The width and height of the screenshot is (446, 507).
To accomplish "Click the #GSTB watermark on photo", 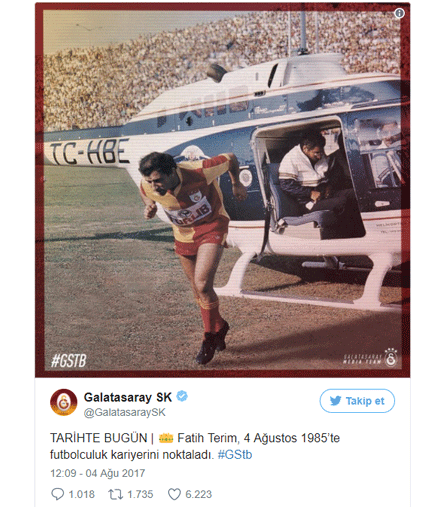I will pos(69,360).
